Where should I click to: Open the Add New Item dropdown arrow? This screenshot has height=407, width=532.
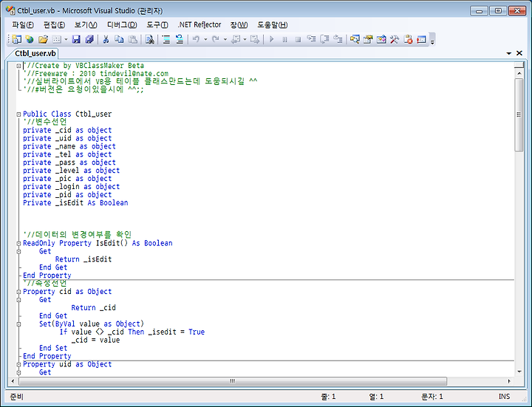(66, 39)
